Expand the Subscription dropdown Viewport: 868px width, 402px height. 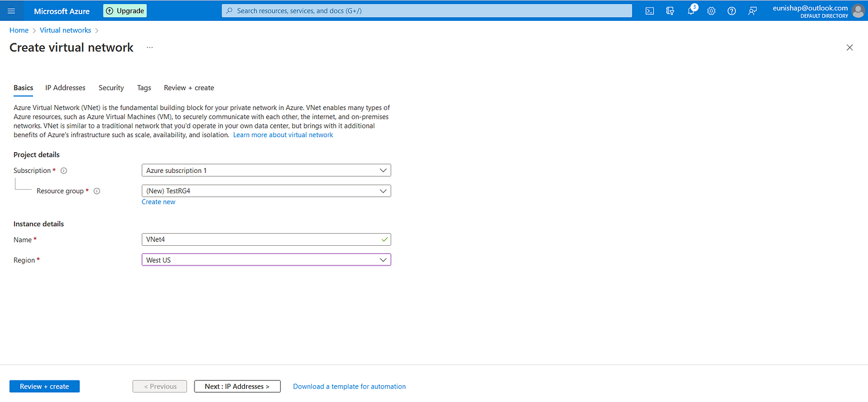point(266,171)
